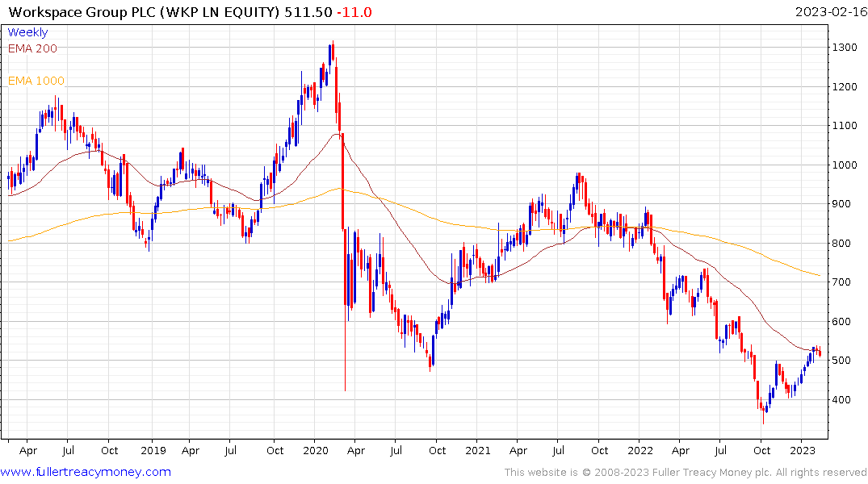The width and height of the screenshot is (868, 484).
Task: Click the 1200 price axis label
Action: coord(845,87)
